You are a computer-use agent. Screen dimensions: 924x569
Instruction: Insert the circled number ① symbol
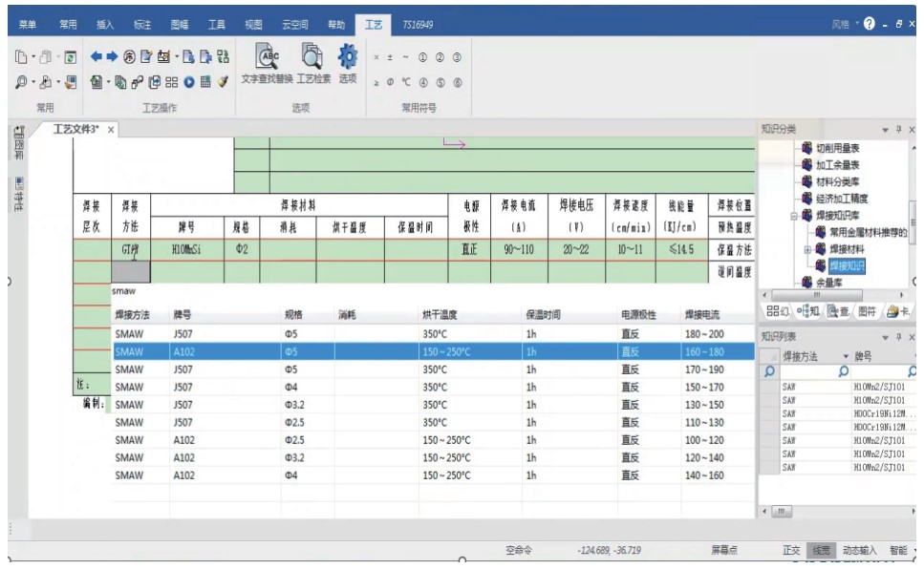pos(423,59)
